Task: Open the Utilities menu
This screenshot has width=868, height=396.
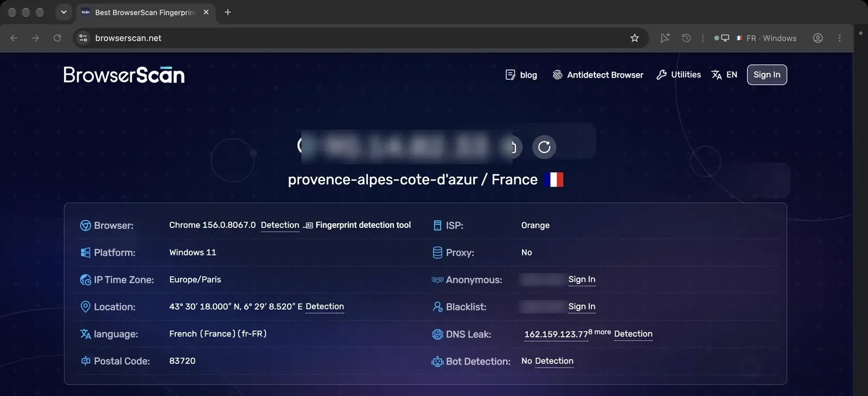Action: pyautogui.click(x=679, y=75)
